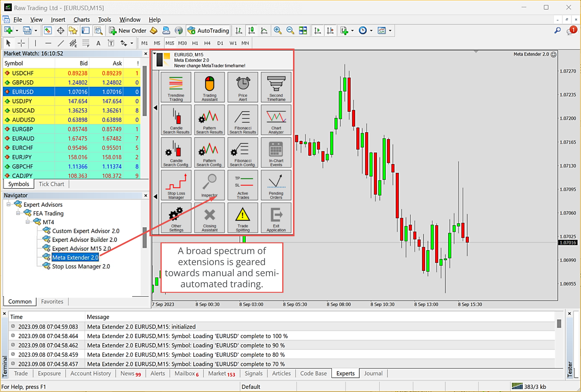Viewport: 581px width, 392px height.
Task: Select the Crosshair cursor tool
Action: 21,43
